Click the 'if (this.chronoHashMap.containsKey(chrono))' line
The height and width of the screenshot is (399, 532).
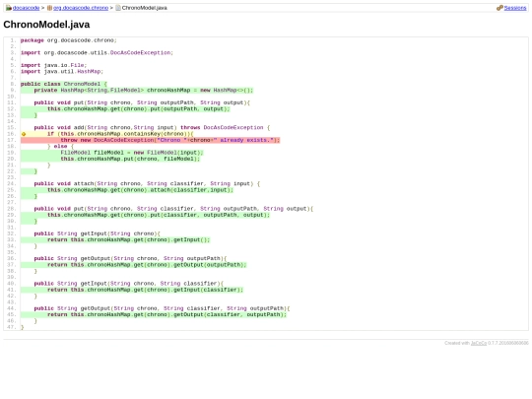coord(106,134)
